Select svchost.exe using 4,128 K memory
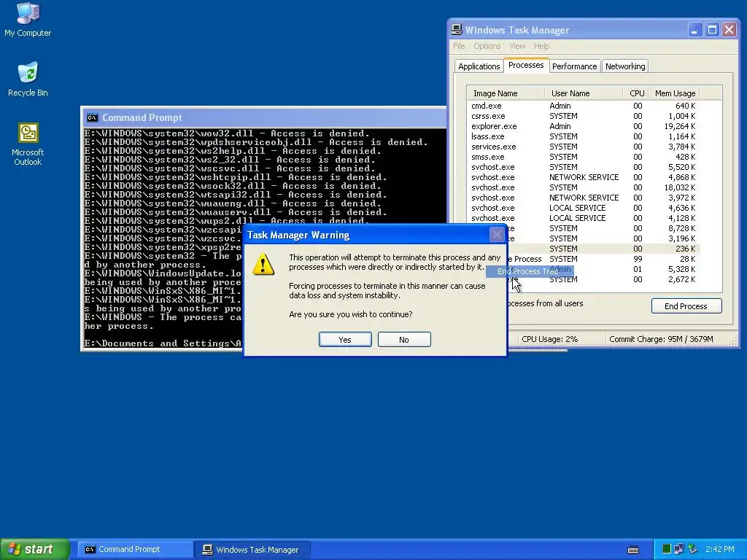Screen dimensions: 747x560 [x=583, y=218]
